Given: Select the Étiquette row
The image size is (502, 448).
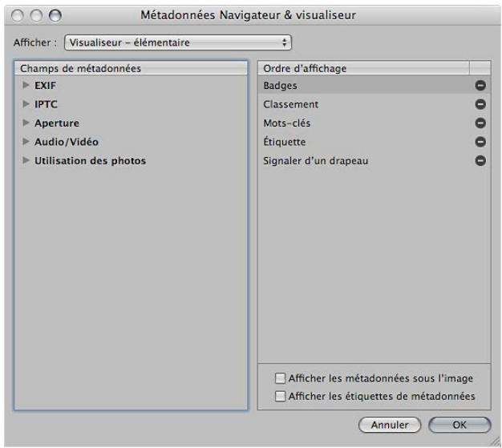Looking at the screenshot, I should tap(374, 142).
